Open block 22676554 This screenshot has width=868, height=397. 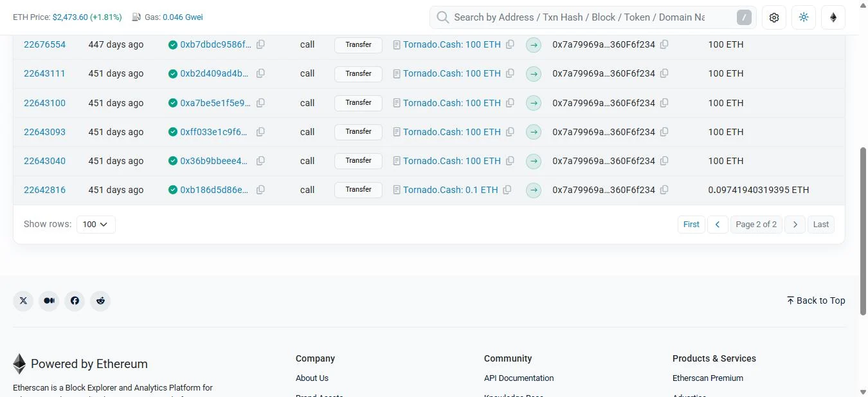[x=44, y=44]
